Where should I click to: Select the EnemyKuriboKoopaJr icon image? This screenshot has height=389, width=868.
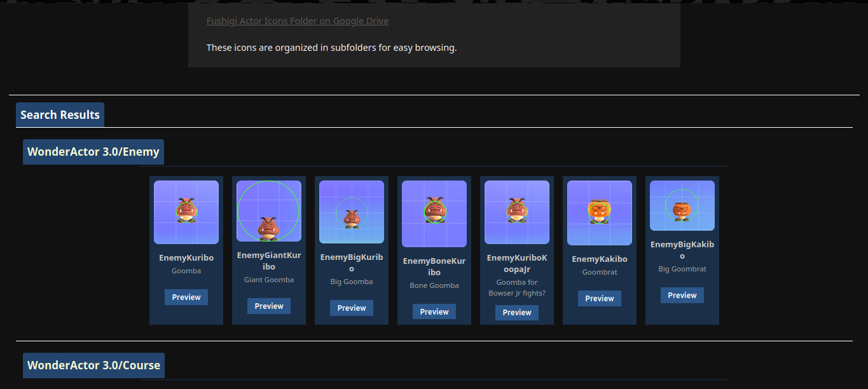pyautogui.click(x=517, y=212)
